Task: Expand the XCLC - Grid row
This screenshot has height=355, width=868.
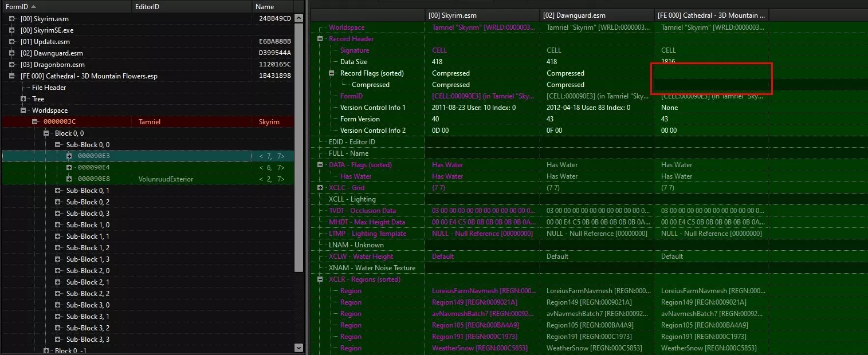Action: pyautogui.click(x=320, y=188)
